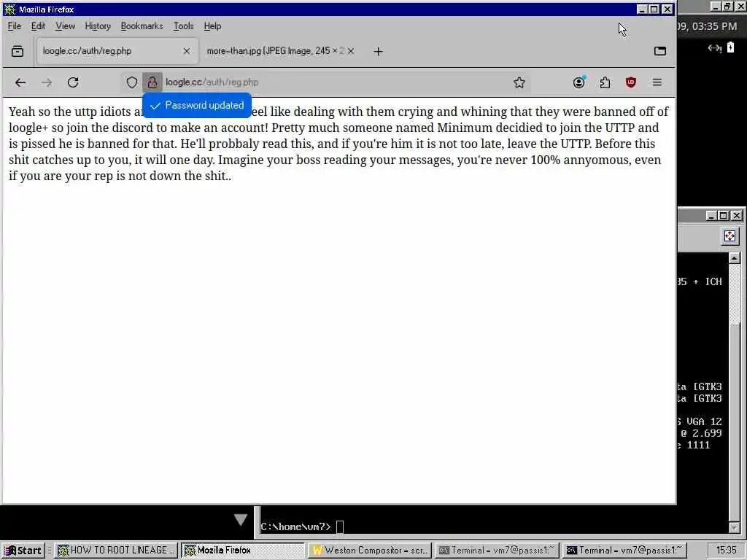Screen dimensions: 747x560
Task: Open the Edit menu
Action: click(38, 26)
